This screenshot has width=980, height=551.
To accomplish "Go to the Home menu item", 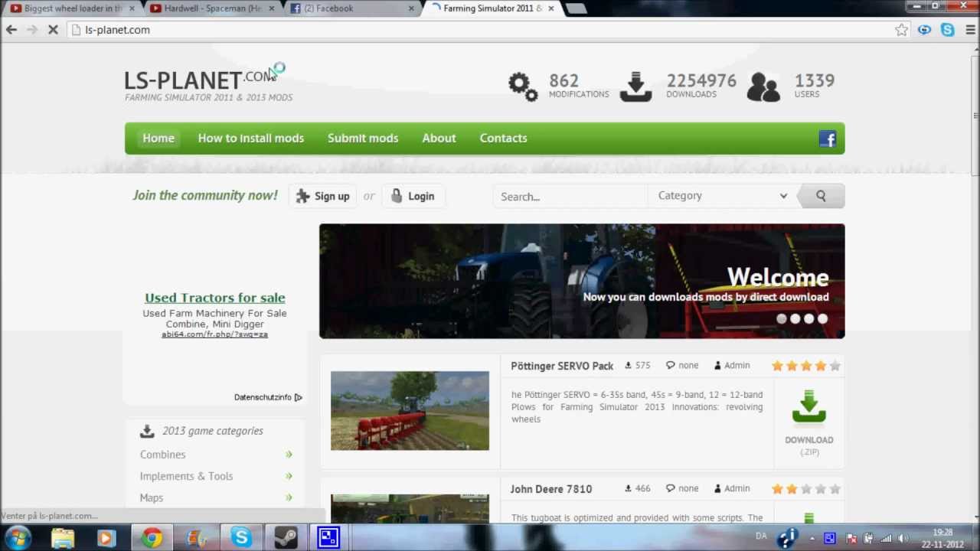I will pyautogui.click(x=158, y=139).
